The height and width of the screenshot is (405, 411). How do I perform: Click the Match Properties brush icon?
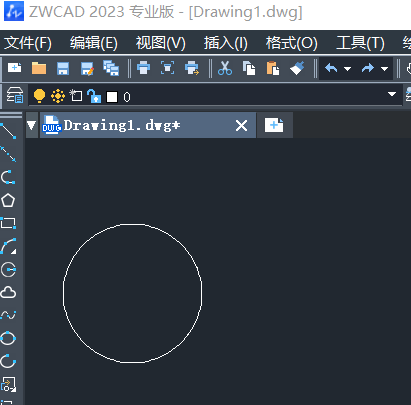tap(297, 68)
